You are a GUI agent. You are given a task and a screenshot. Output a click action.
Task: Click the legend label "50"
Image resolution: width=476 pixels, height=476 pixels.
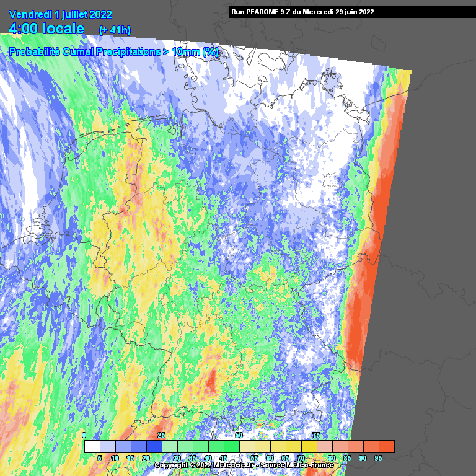tap(239, 436)
